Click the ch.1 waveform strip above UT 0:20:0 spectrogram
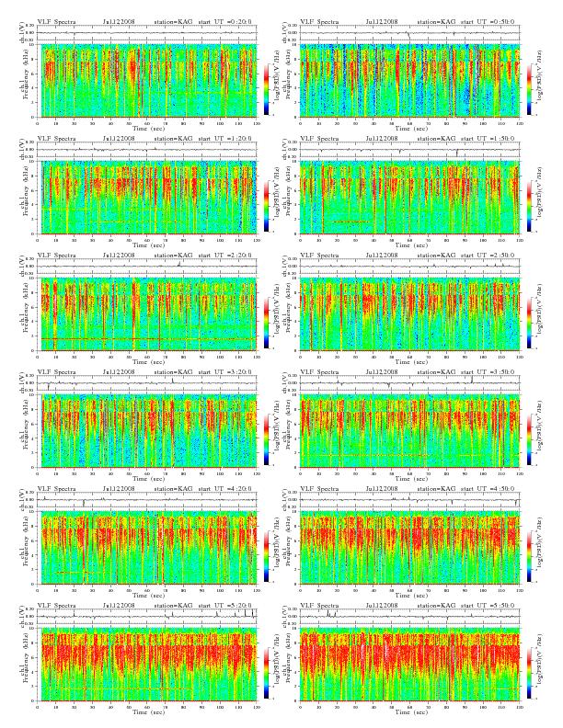 147,33
